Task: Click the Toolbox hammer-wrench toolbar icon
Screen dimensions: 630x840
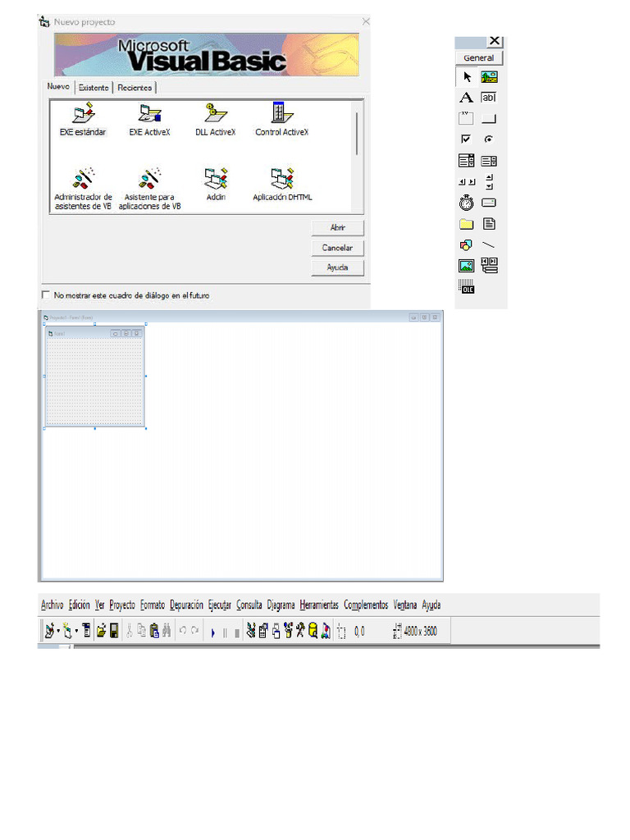Action: [300, 631]
